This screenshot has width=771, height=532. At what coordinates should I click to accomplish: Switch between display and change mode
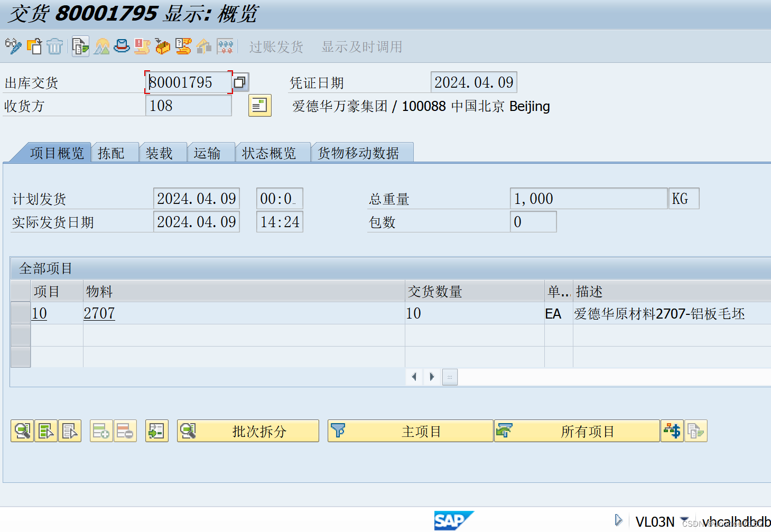(x=13, y=46)
